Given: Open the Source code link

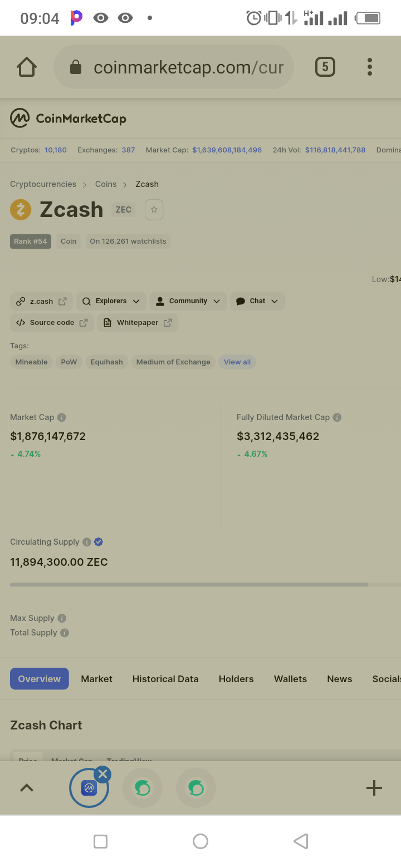Looking at the screenshot, I should tap(52, 323).
